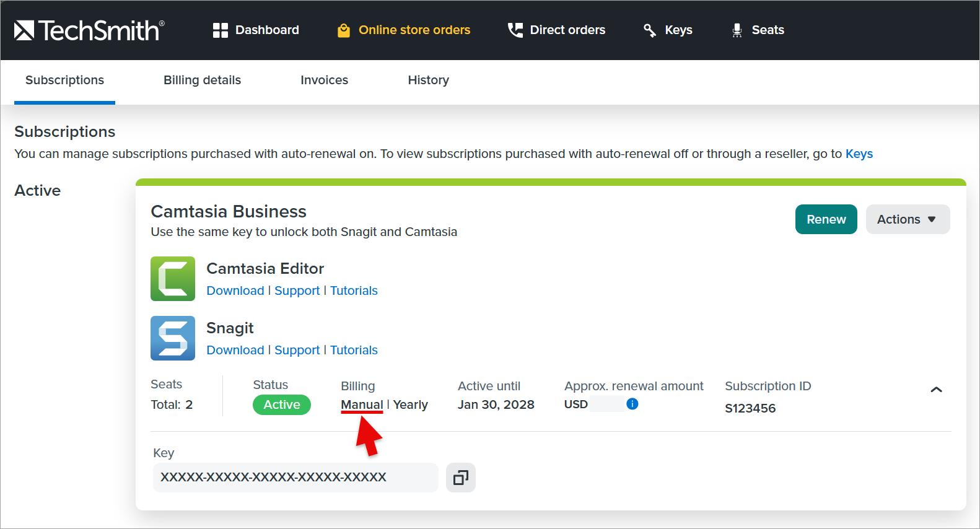Click the Camtasia Business heading

point(229,212)
